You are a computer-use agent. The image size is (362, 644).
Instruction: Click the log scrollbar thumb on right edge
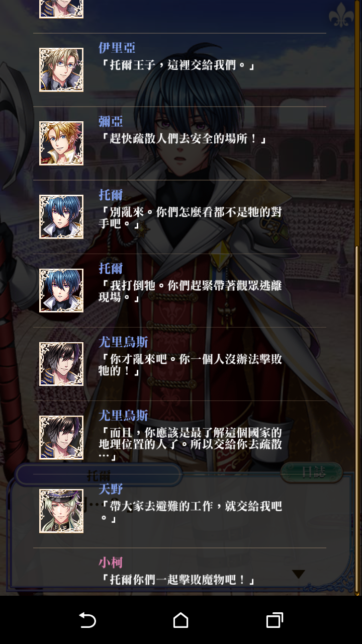(357, 418)
